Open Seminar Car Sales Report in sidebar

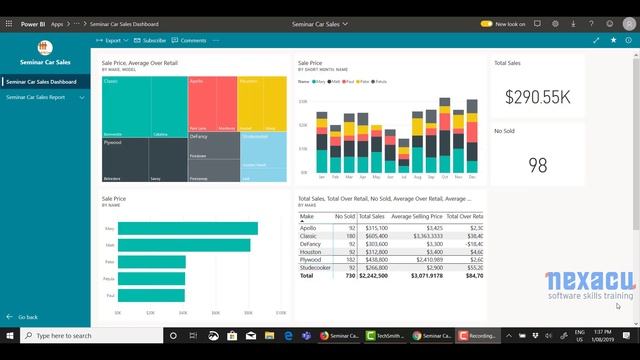click(36, 97)
